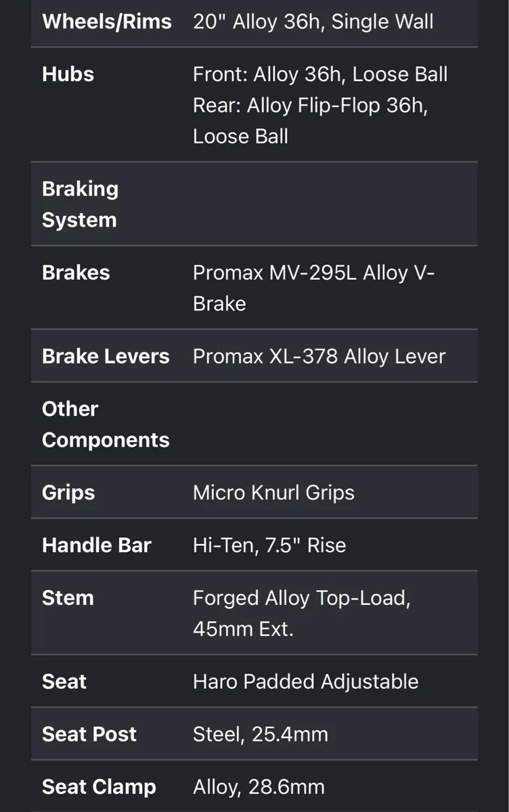Select the Handle Bar label
The height and width of the screenshot is (812, 509).
point(96,545)
